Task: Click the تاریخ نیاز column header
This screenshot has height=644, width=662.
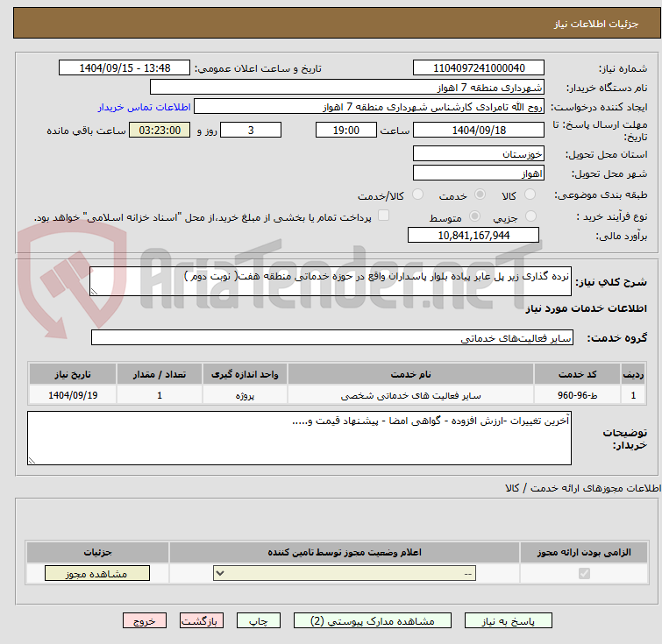Action: [73, 374]
